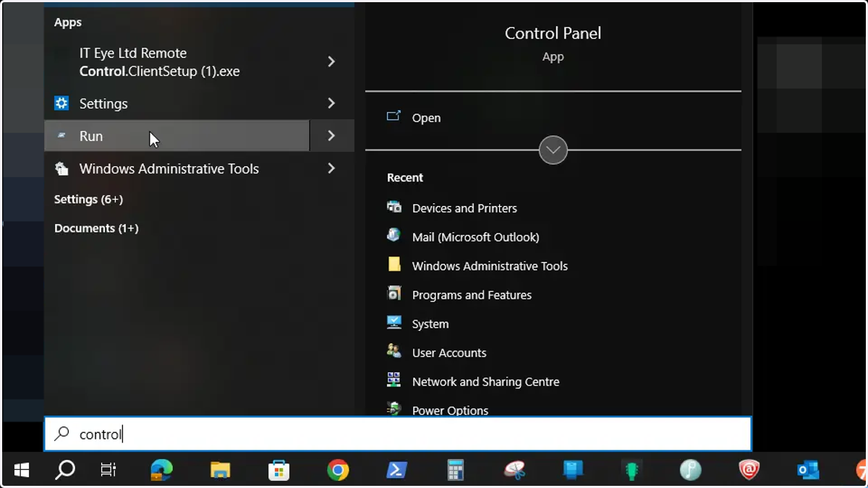The image size is (868, 488).
Task: Select the Run app result
Action: 176,136
